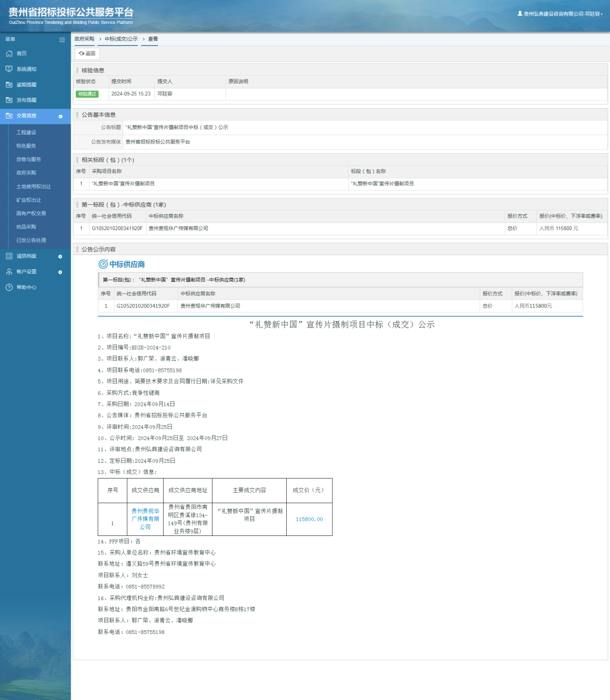Click the 帐户设置 person icon
The width and height of the screenshot is (610, 700).
click(9, 272)
